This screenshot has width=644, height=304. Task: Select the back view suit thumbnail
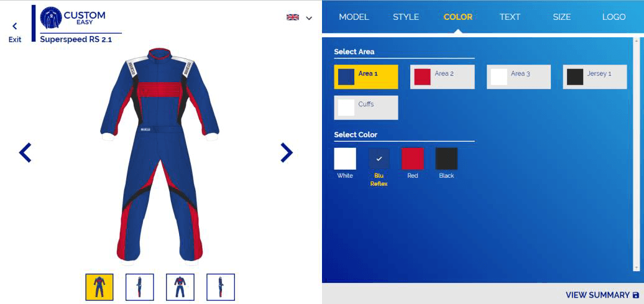point(180,287)
